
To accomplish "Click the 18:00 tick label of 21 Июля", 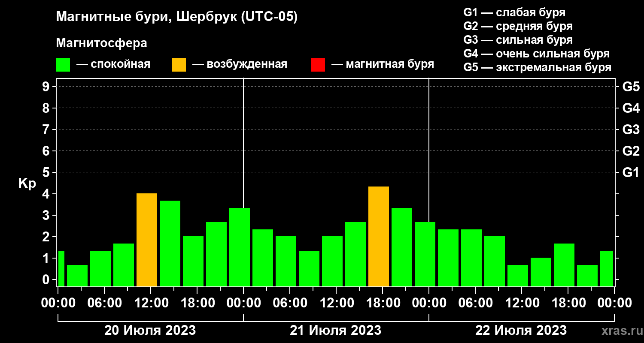I will pyautogui.click(x=383, y=303).
